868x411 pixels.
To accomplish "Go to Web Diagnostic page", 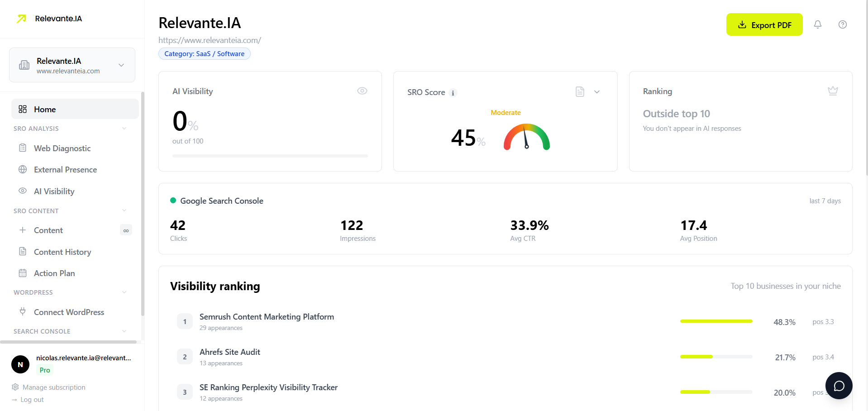I will pyautogui.click(x=62, y=148).
